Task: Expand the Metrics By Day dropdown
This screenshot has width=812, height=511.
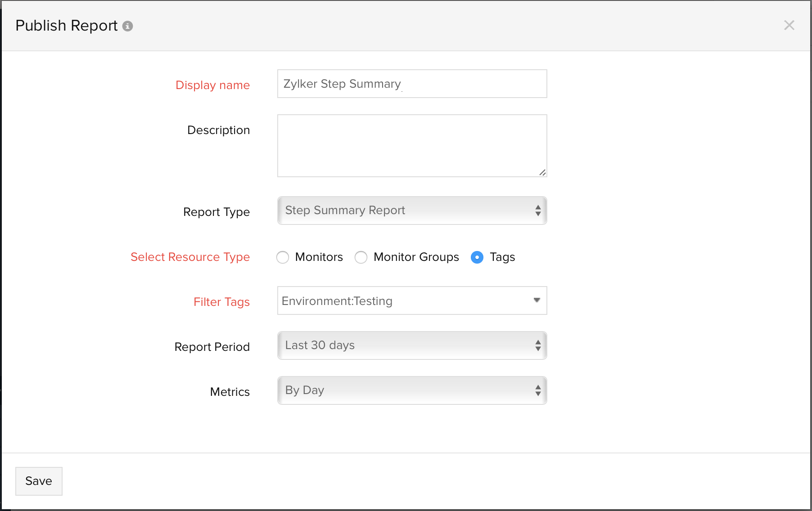Action: click(x=412, y=390)
